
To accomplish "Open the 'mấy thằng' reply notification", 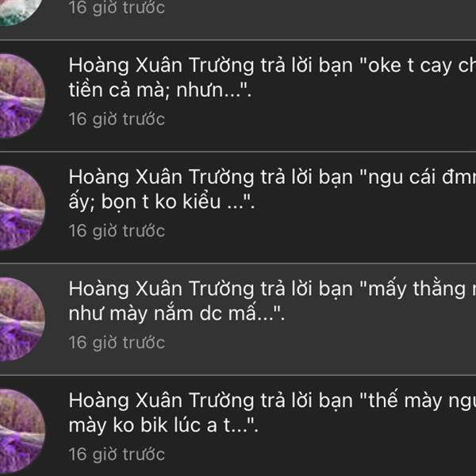I will (238, 319).
